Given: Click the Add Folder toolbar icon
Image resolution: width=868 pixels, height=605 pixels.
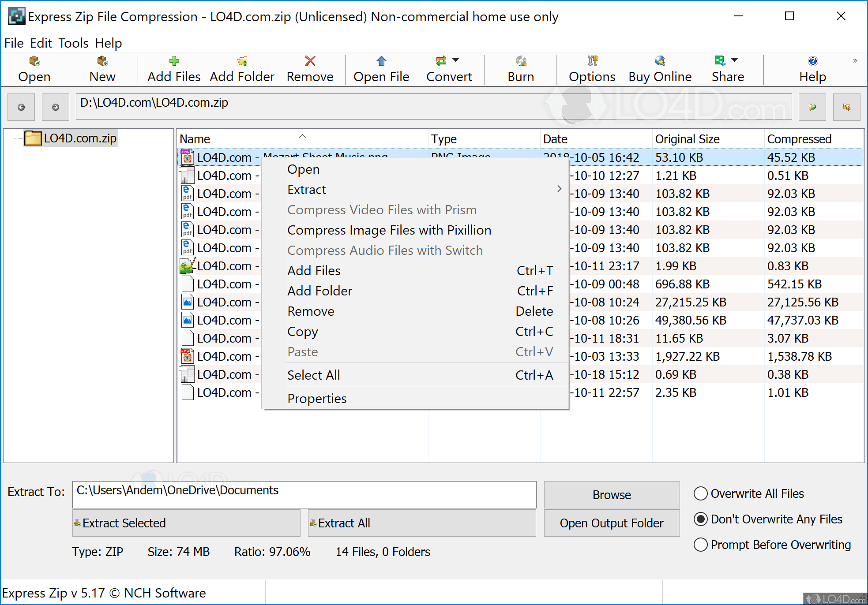Looking at the screenshot, I should point(242,61).
